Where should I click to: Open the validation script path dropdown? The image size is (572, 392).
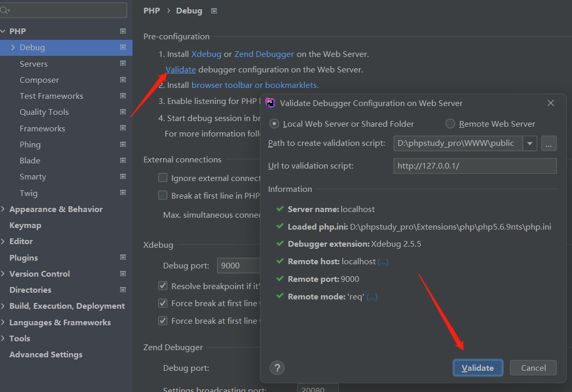(530, 144)
